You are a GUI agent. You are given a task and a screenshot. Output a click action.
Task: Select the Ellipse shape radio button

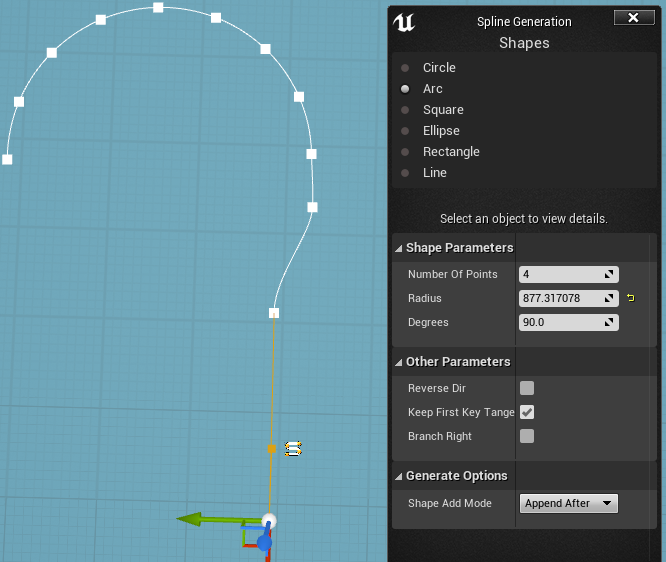click(x=405, y=131)
